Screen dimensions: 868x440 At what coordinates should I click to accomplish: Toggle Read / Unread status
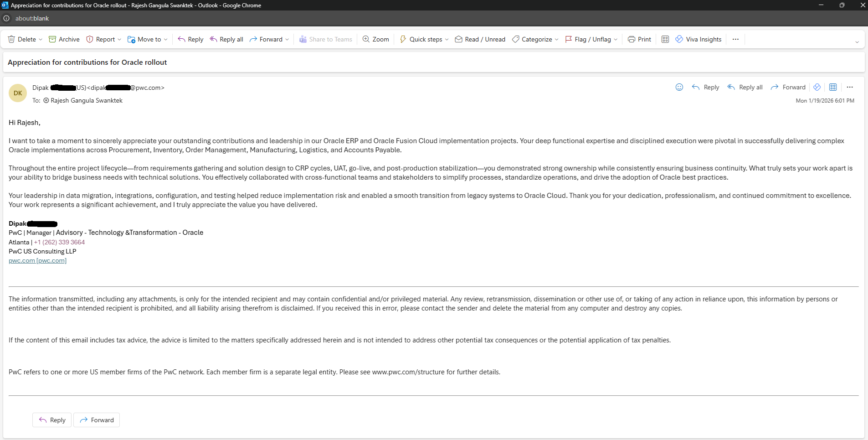[480, 39]
